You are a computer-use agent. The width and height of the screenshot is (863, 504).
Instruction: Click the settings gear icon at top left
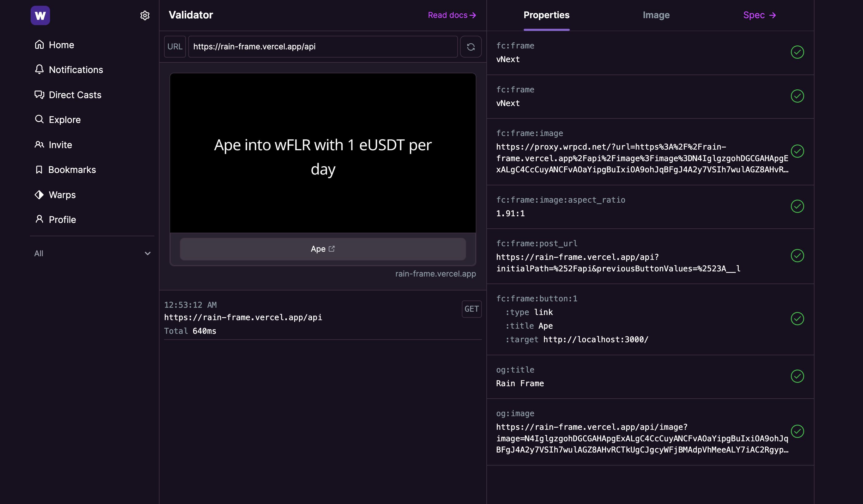[x=145, y=15]
